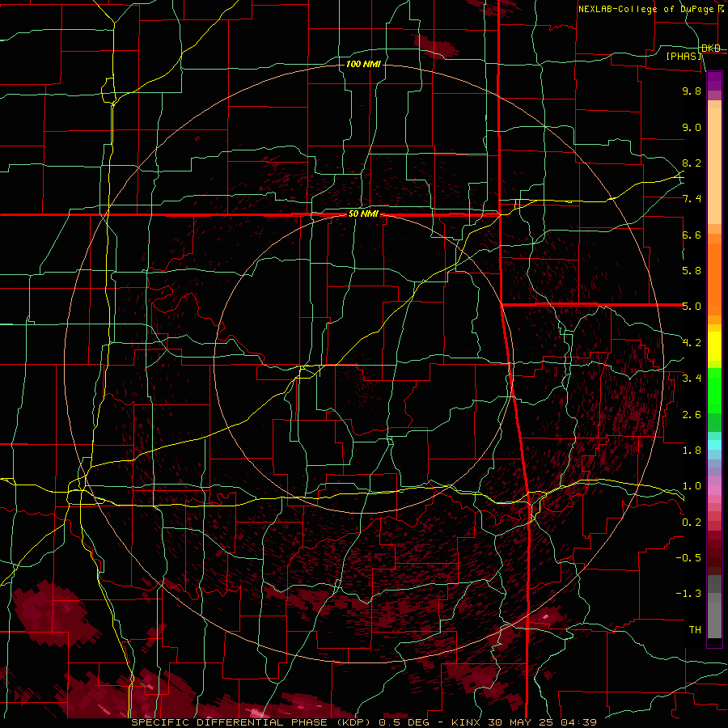Viewport: 728px width, 728px height.
Task: Pick the yellow segment of the color bar
Action: (x=714, y=346)
